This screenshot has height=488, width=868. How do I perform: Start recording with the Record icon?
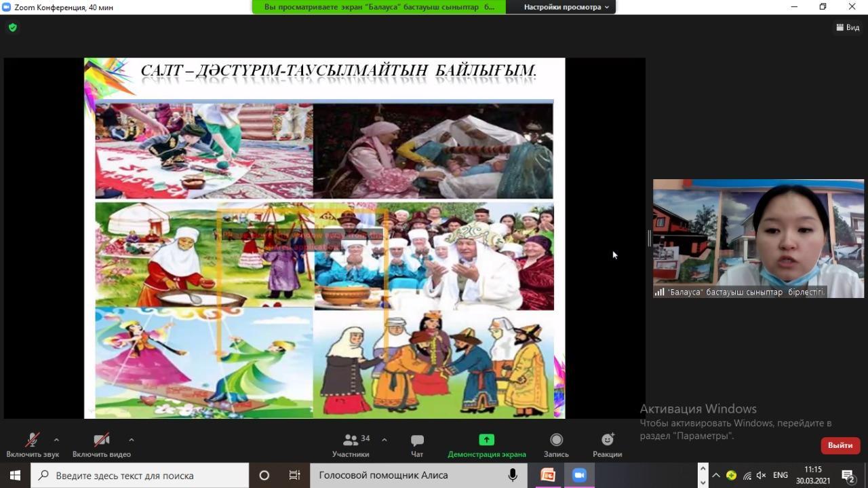tap(556, 440)
